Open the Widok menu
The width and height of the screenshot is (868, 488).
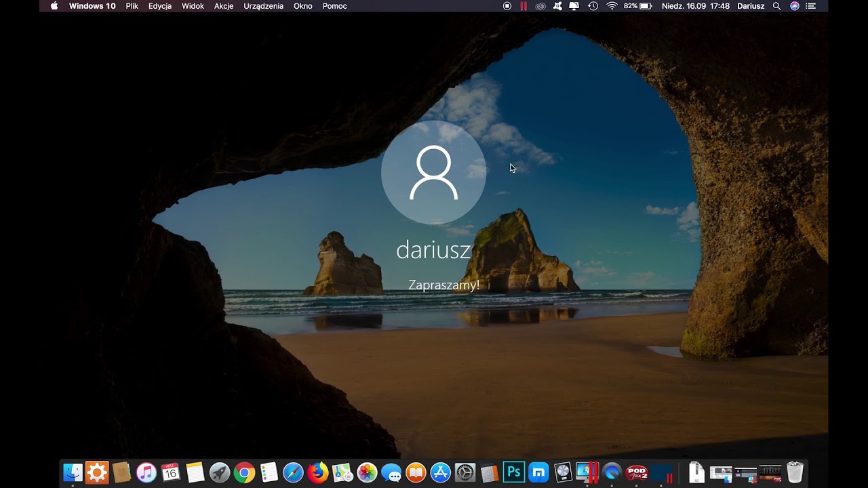pyautogui.click(x=193, y=6)
